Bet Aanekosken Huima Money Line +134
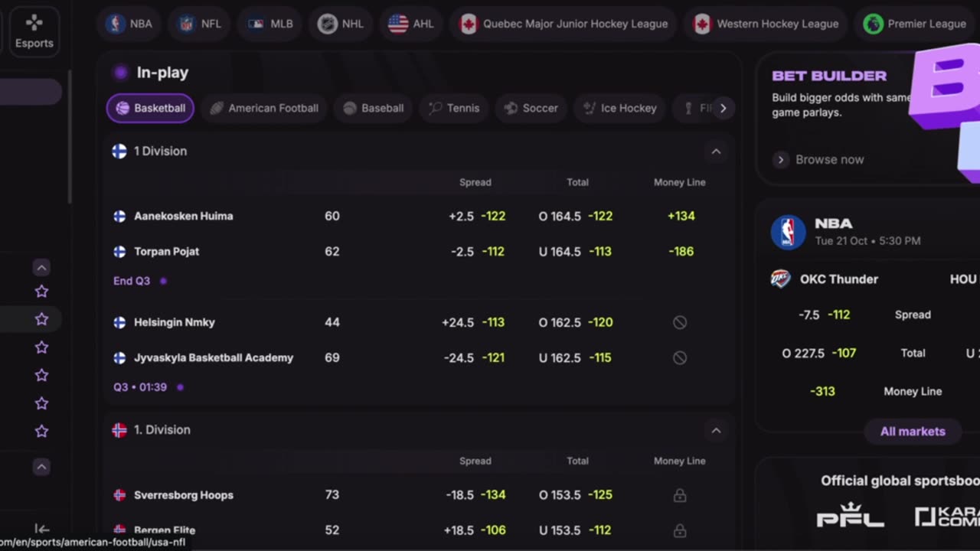This screenshot has width=980, height=551. (x=681, y=216)
